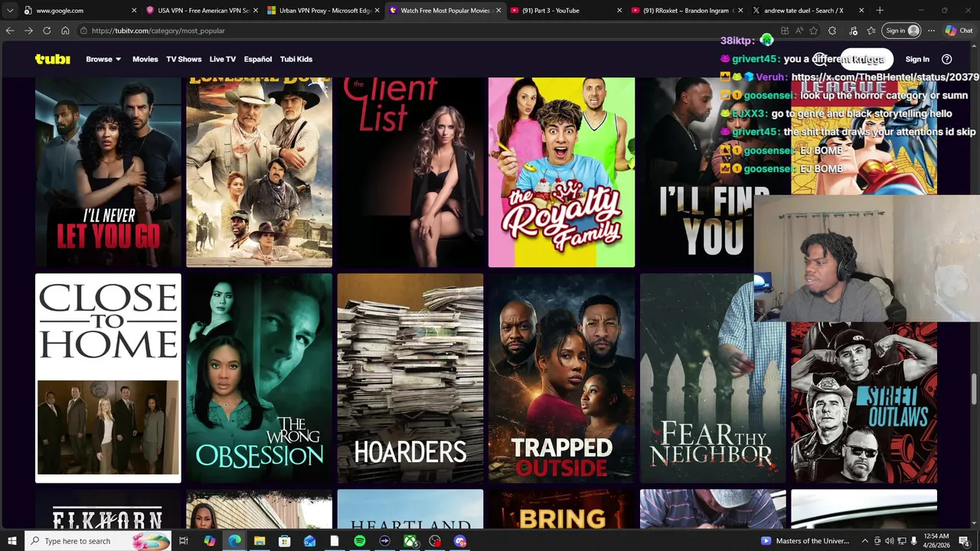Open the TV Shows menu on Tubi
This screenshot has height=551, width=980.
(x=184, y=59)
